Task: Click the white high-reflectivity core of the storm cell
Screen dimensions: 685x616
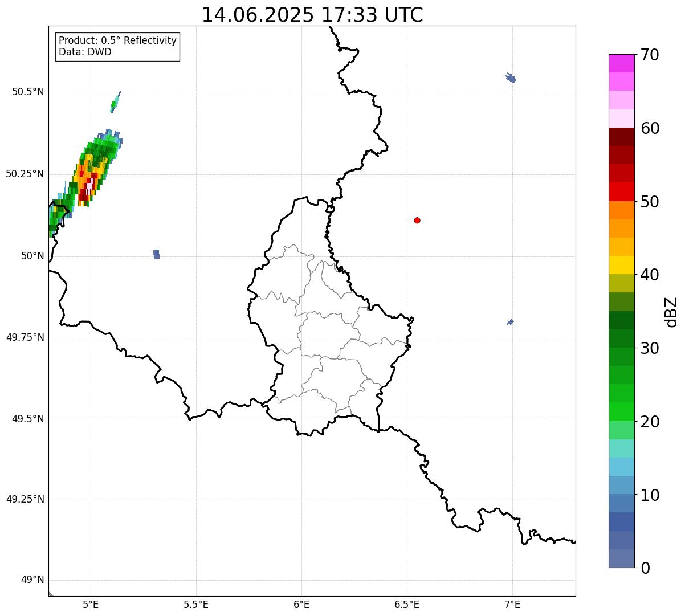Action: (x=90, y=186)
